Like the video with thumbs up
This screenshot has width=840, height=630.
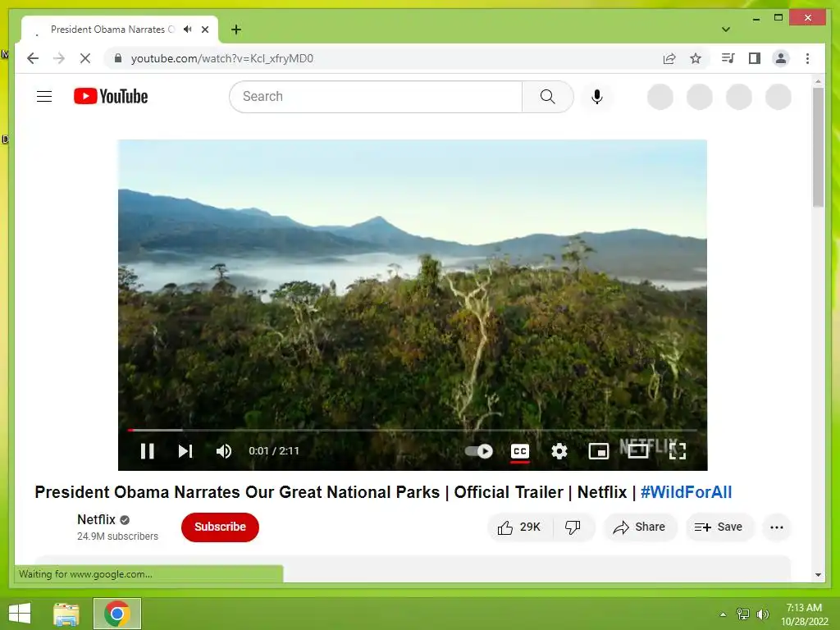[519, 527]
